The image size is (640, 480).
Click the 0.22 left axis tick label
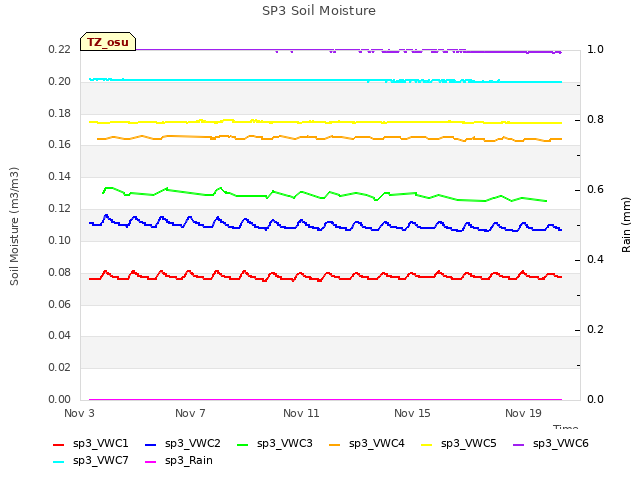click(60, 49)
